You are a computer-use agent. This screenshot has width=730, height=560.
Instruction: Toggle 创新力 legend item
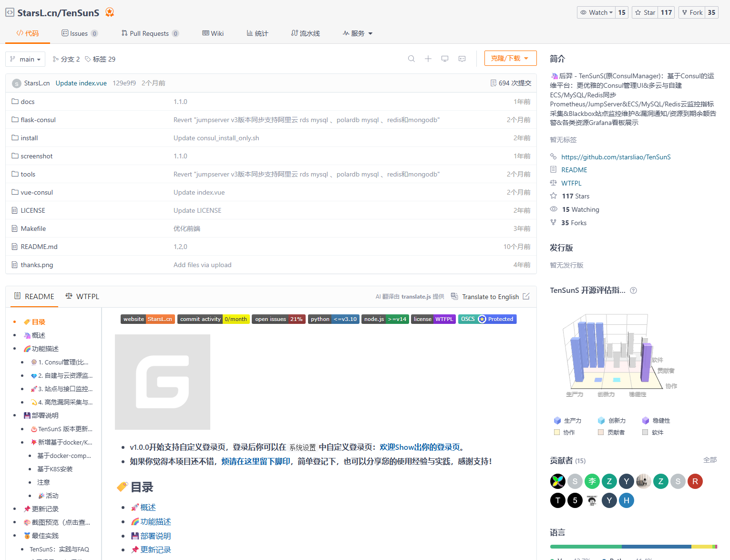612,420
